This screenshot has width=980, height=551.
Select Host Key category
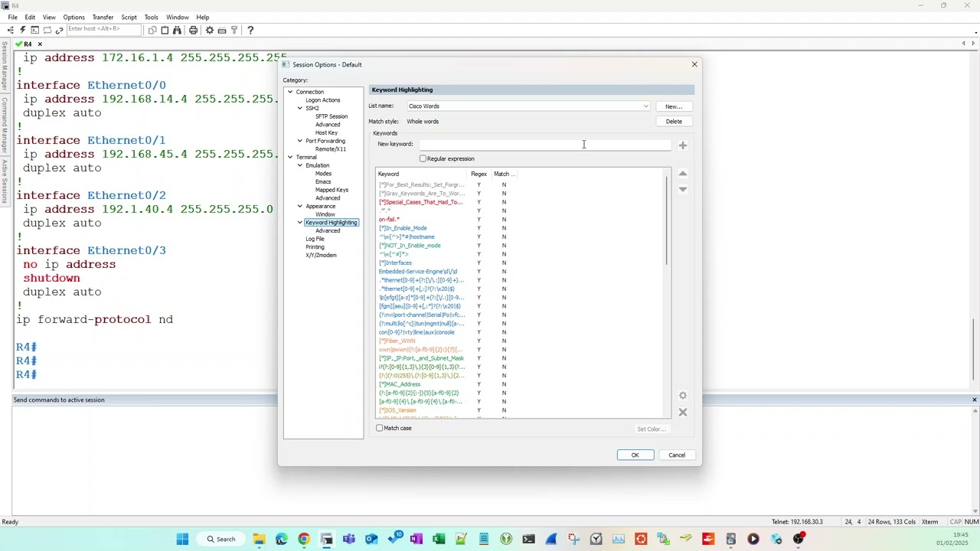(x=326, y=132)
